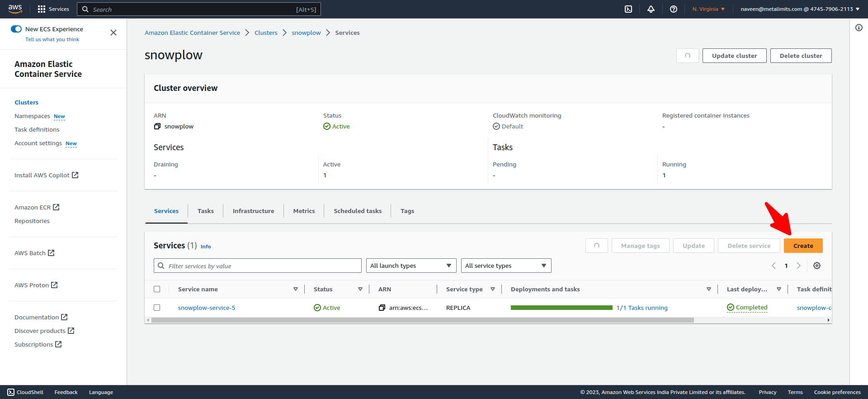Viewport: 868px width, 399px height.
Task: Focus the Filter services by value field
Action: tap(258, 266)
